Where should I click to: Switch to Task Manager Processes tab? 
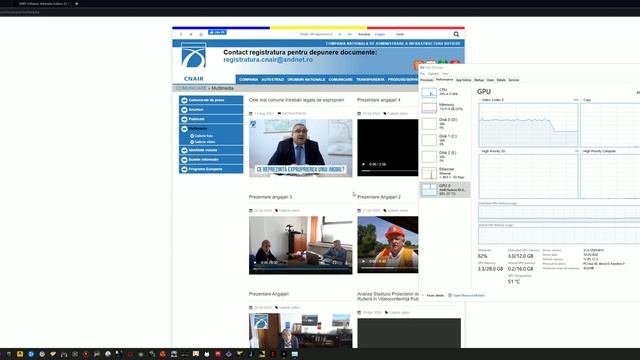tap(427, 80)
